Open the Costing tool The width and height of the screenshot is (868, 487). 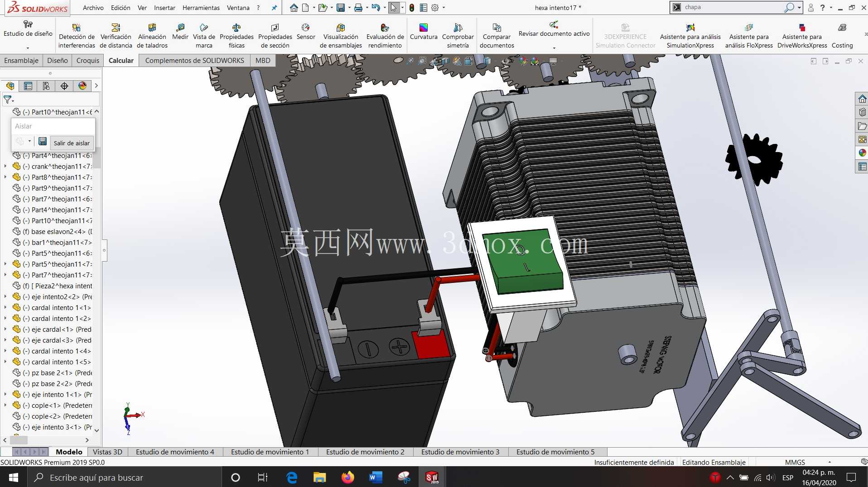pos(842,36)
